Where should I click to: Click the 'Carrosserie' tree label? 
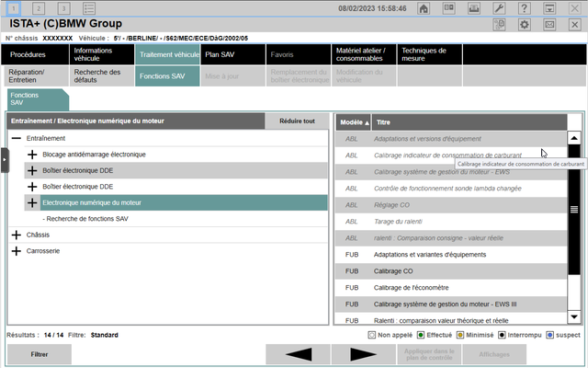[x=43, y=251]
